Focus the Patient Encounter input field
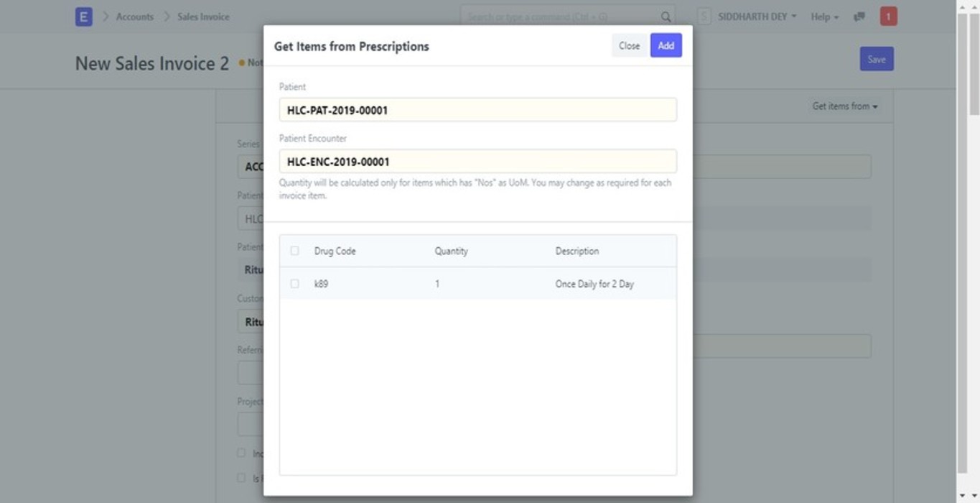The width and height of the screenshot is (980, 503). coord(477,162)
